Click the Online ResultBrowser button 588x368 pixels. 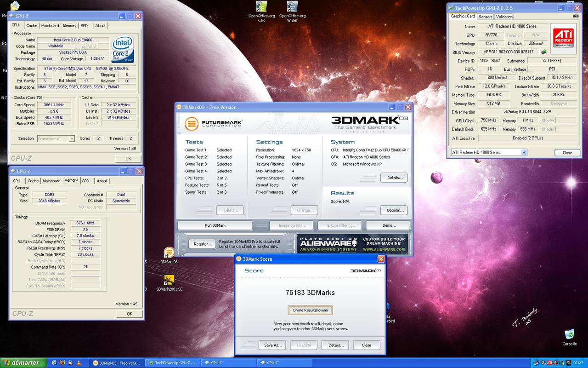point(311,310)
